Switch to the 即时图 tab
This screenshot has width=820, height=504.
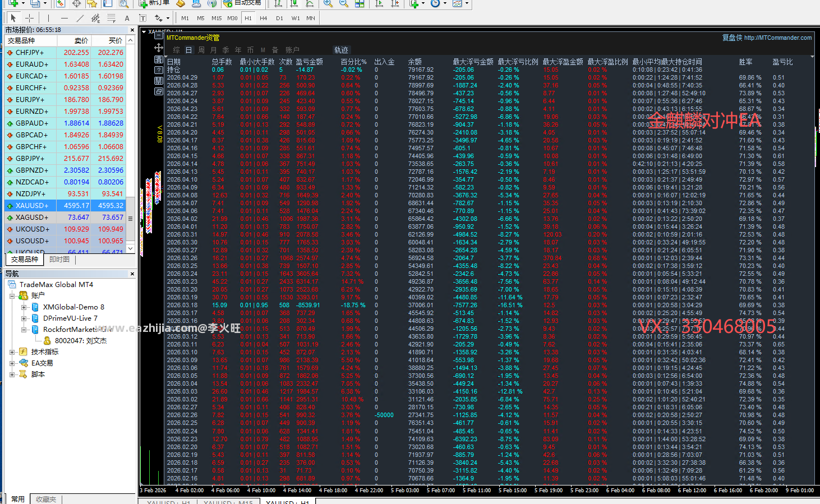pyautogui.click(x=59, y=259)
